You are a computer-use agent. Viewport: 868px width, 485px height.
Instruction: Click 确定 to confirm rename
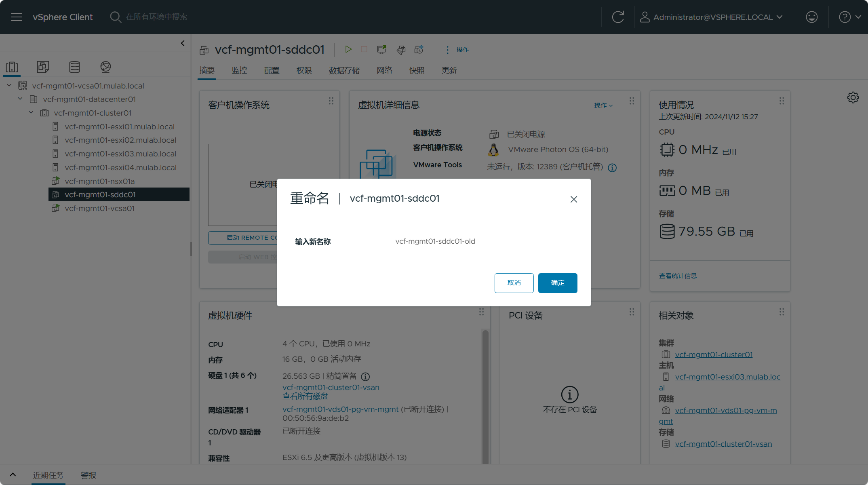pos(558,283)
